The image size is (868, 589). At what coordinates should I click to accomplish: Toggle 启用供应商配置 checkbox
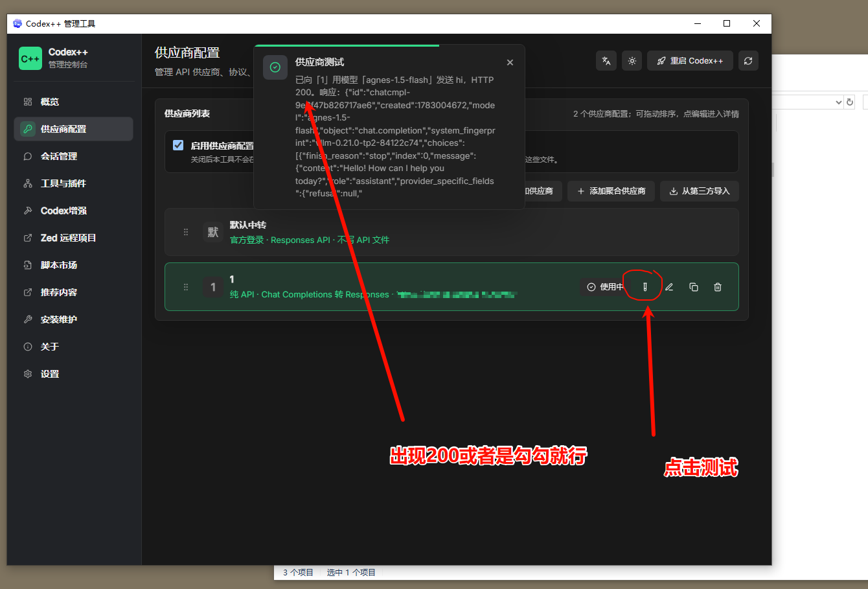(178, 145)
